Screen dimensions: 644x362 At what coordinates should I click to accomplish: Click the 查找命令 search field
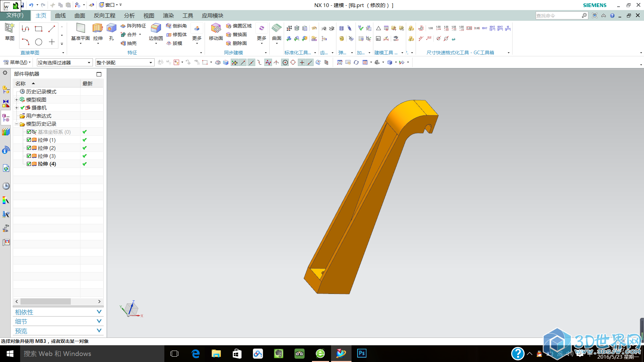point(558,16)
